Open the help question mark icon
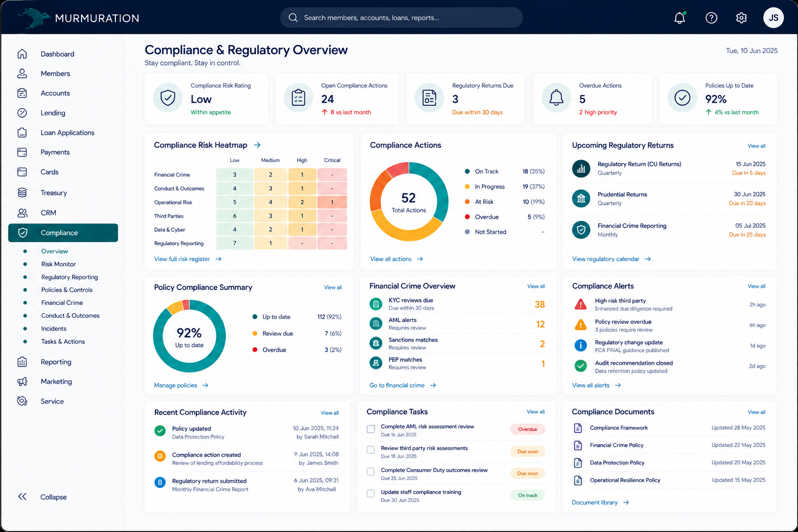The image size is (798, 532). click(711, 18)
